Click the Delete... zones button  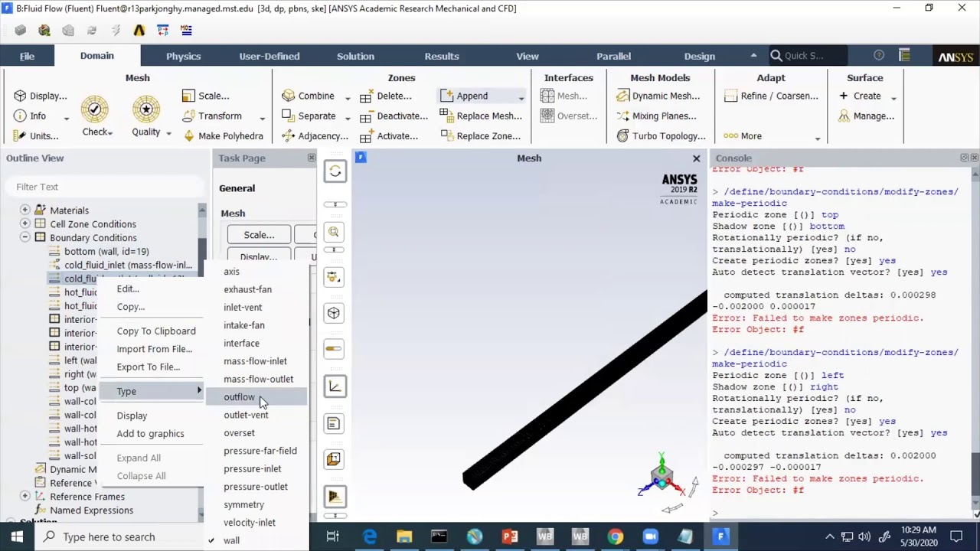click(x=385, y=96)
